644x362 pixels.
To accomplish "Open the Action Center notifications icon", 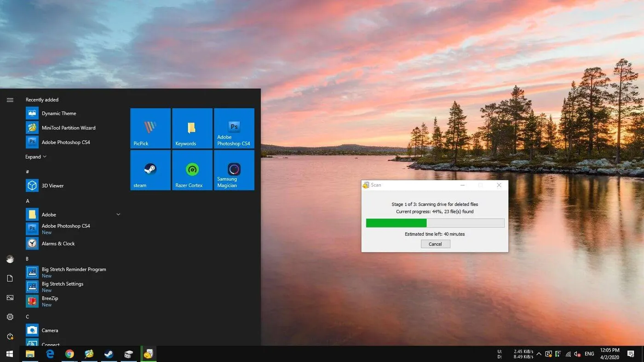I will 632,354.
